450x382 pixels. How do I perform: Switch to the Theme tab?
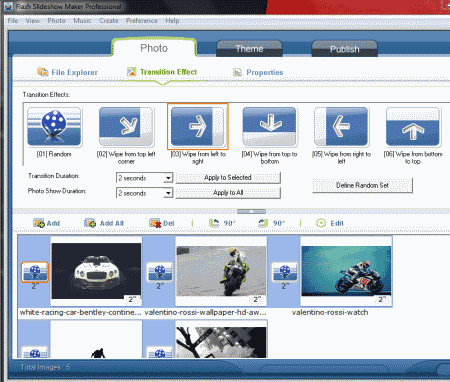coord(249,49)
